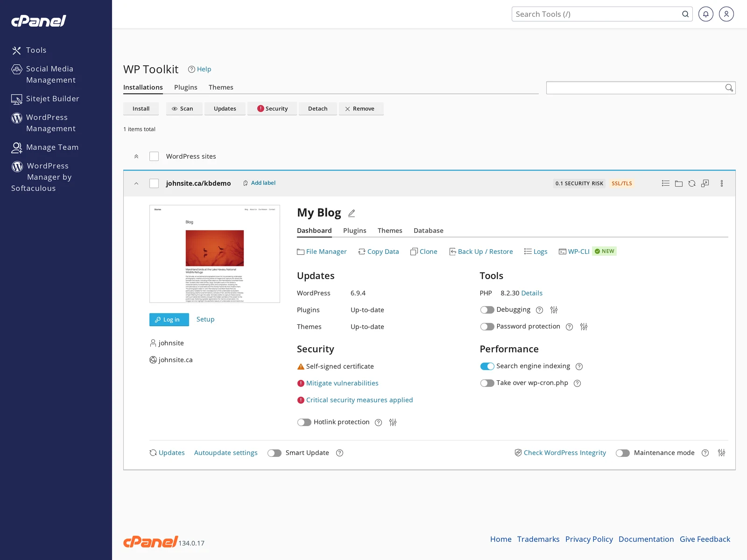Click the Smart Update help icon

340,453
